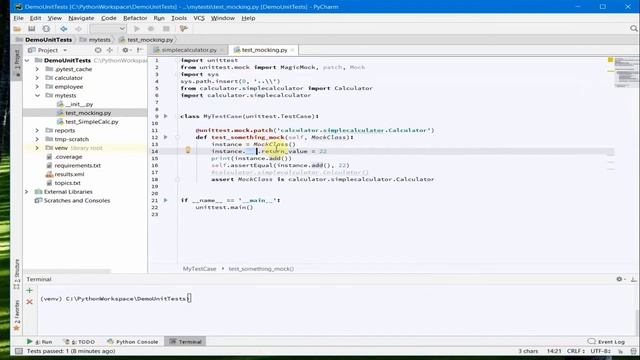
Task: Expand the calculator folder
Action: pos(37,78)
